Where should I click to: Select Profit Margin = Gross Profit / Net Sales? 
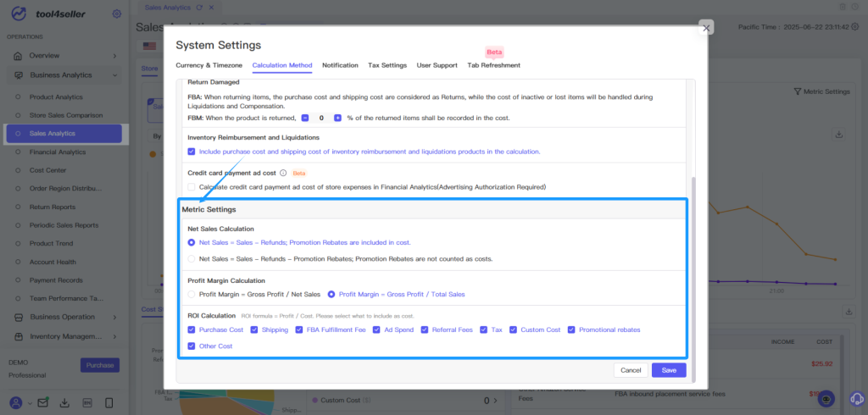(x=192, y=295)
